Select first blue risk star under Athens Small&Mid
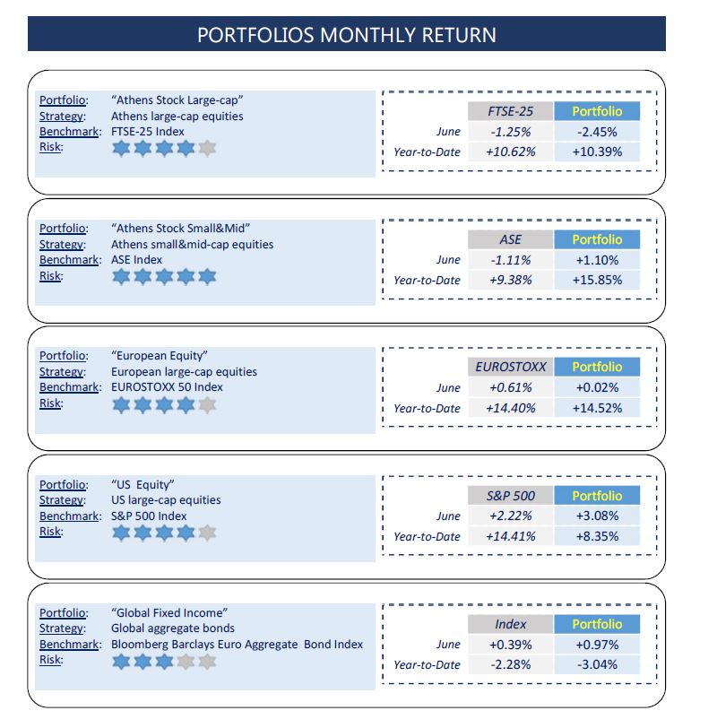The width and height of the screenshot is (717, 728). pos(121,277)
